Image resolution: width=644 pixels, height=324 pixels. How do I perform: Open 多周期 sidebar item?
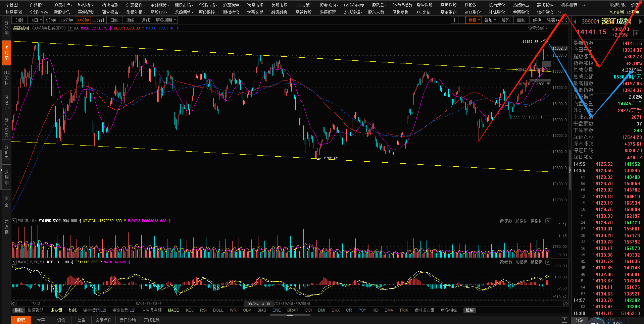coord(6,177)
